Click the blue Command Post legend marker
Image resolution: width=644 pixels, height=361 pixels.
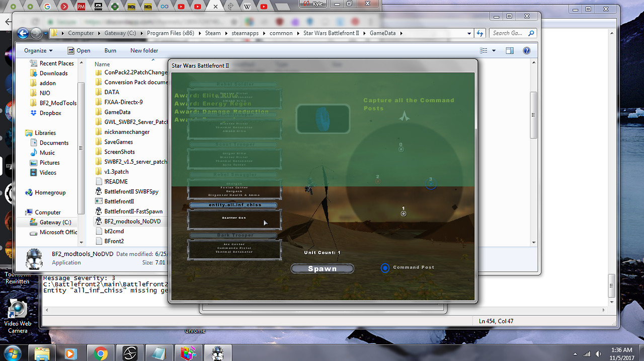pyautogui.click(x=385, y=268)
